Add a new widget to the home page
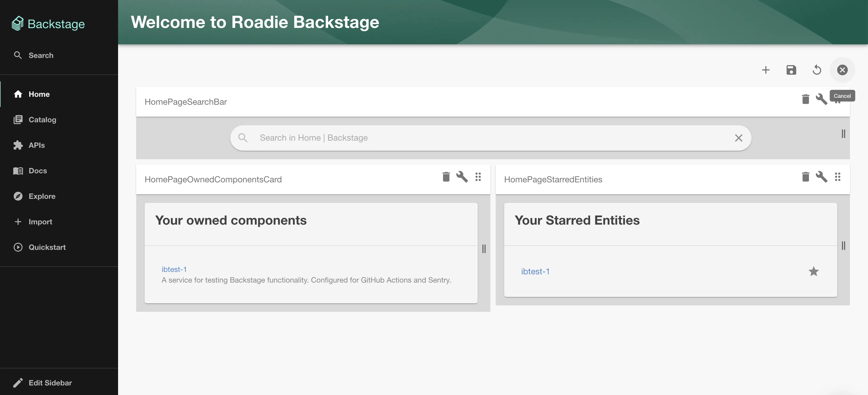 pyautogui.click(x=766, y=70)
